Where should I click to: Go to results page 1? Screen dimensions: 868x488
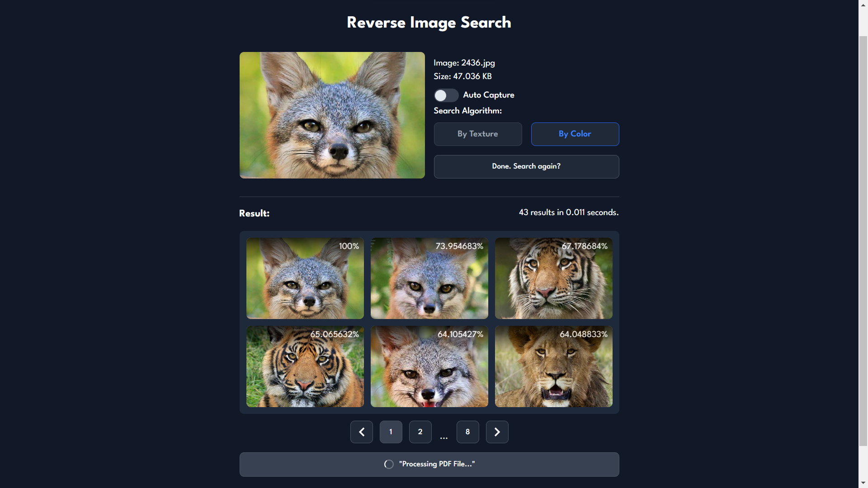[x=391, y=432]
